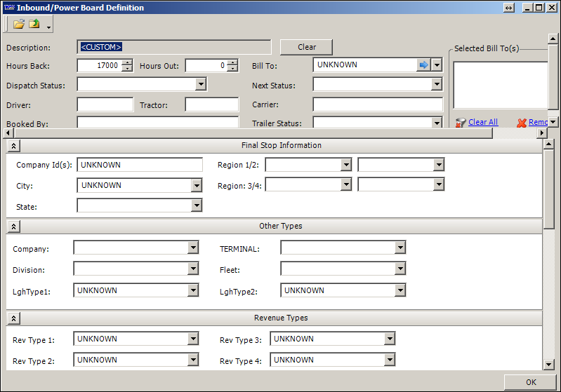Open the Dispatch Status dropdown
The height and width of the screenshot is (392, 561).
(201, 85)
